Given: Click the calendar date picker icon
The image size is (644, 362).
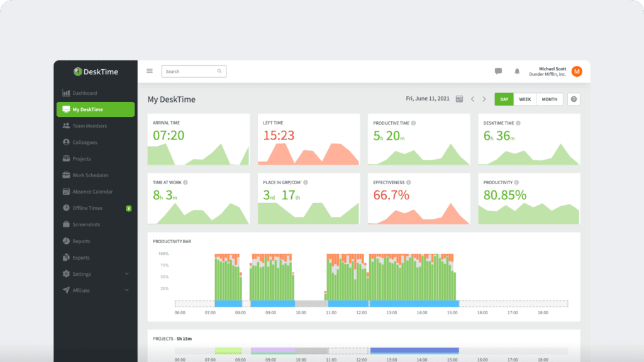Looking at the screenshot, I should tap(459, 99).
